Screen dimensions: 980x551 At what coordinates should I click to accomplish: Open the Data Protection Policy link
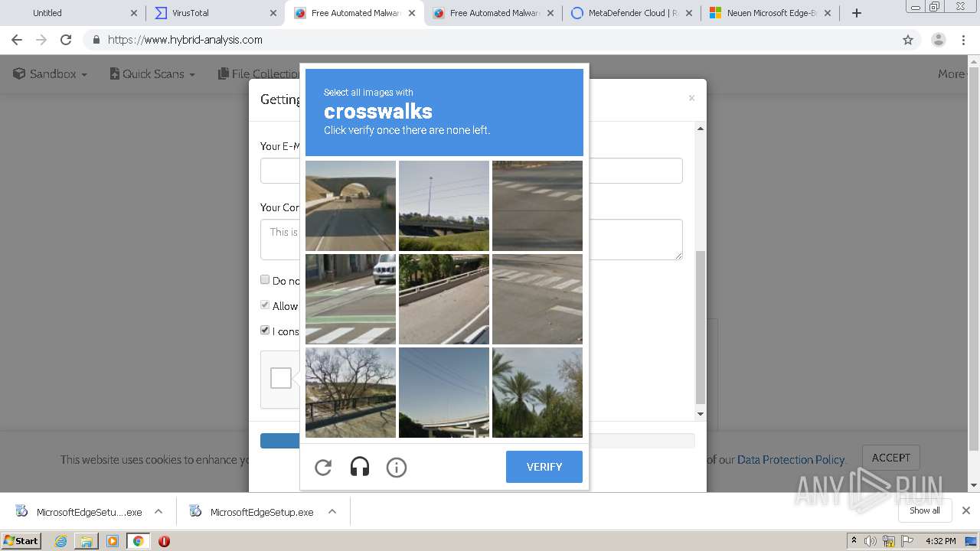[791, 460]
